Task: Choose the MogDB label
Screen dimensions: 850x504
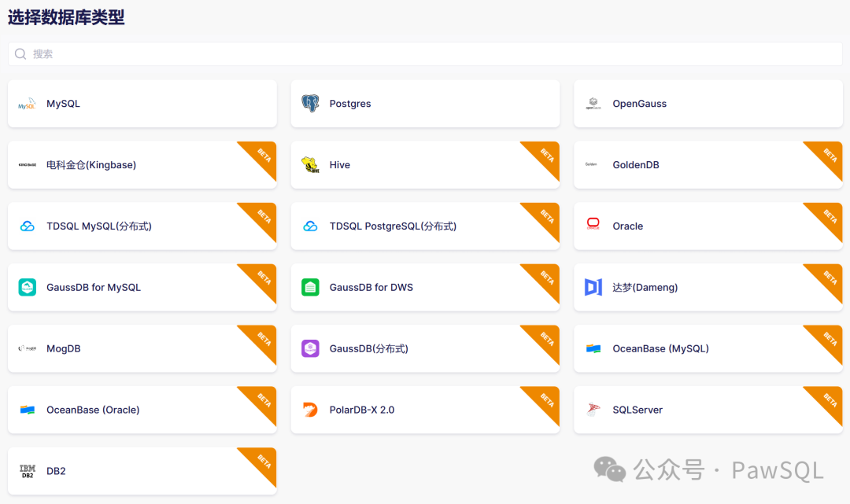Action: coord(64,348)
